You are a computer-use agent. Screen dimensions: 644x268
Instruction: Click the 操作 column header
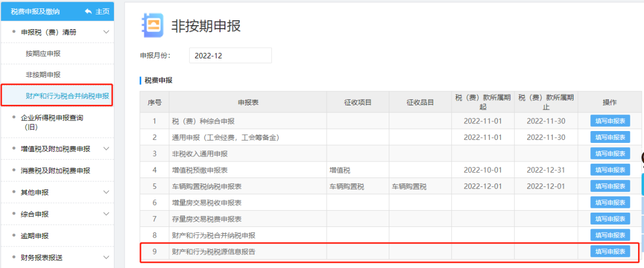(610, 102)
